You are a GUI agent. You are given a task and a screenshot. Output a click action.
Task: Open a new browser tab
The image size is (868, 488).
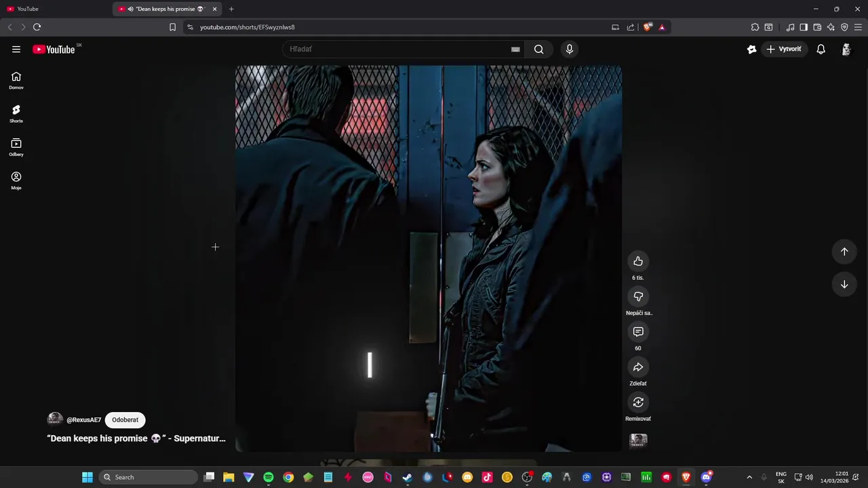click(x=231, y=9)
